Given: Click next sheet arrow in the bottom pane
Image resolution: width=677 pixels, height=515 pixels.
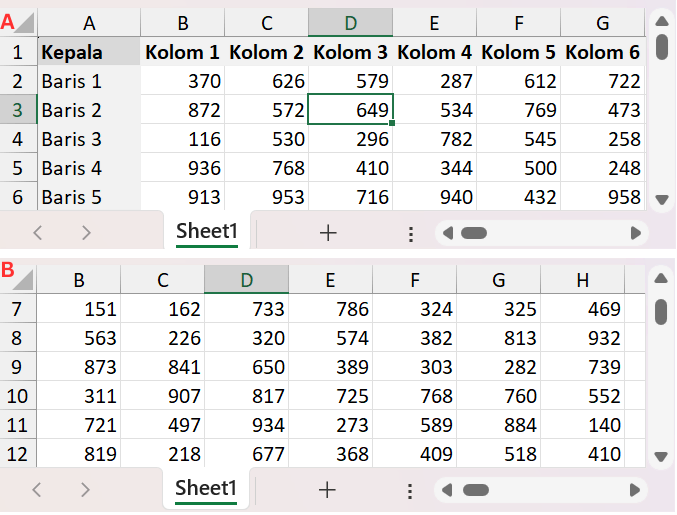Looking at the screenshot, I should [86, 490].
